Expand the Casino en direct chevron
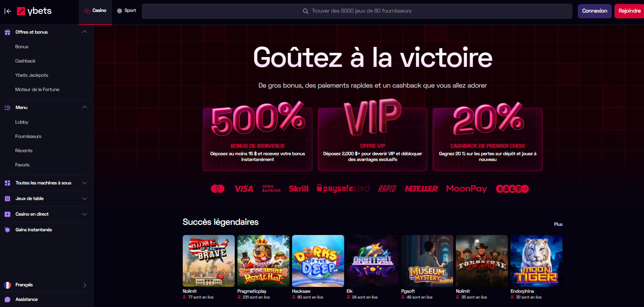Image resolution: width=644 pixels, height=307 pixels. coord(85,214)
